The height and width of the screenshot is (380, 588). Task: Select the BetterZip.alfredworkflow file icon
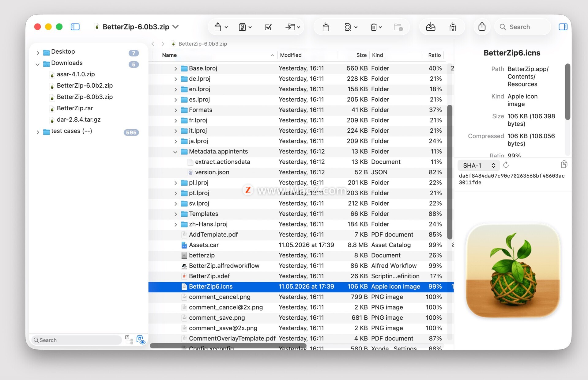click(184, 266)
